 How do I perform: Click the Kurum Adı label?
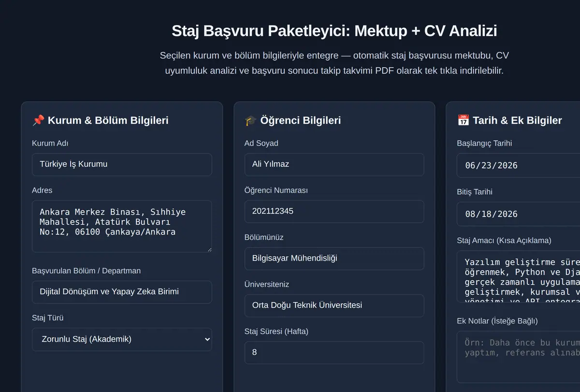[50, 143]
